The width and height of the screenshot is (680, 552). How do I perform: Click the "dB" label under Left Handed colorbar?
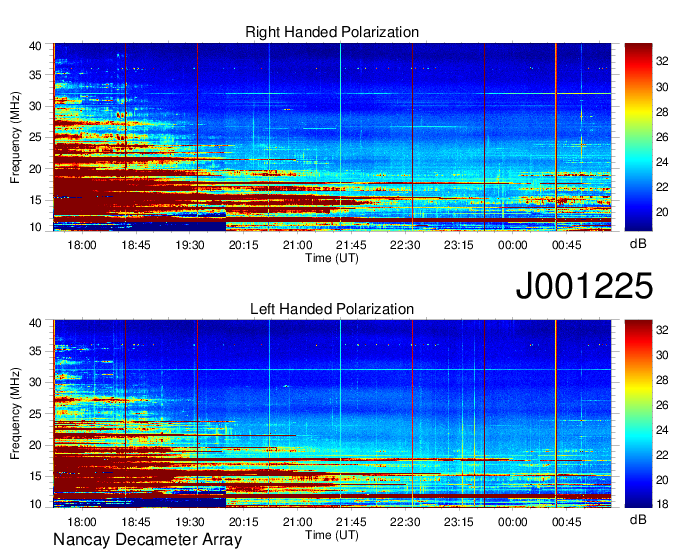click(x=638, y=519)
